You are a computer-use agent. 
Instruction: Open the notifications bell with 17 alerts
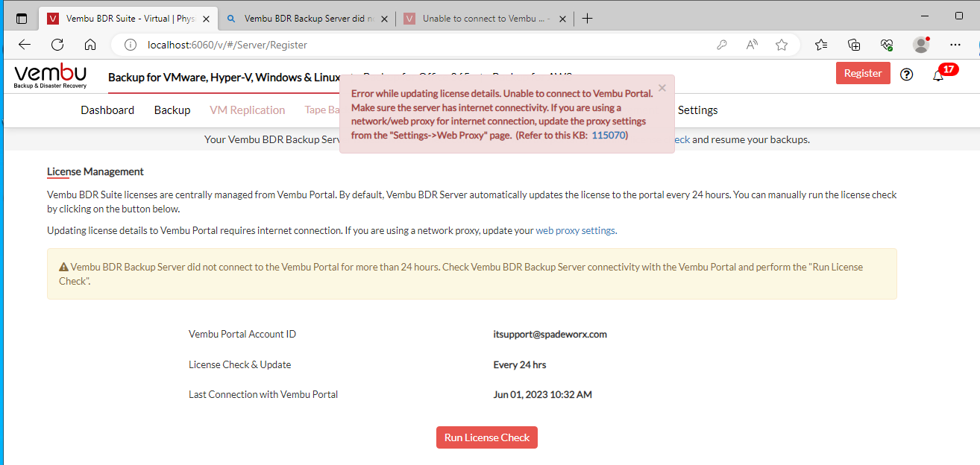click(938, 75)
